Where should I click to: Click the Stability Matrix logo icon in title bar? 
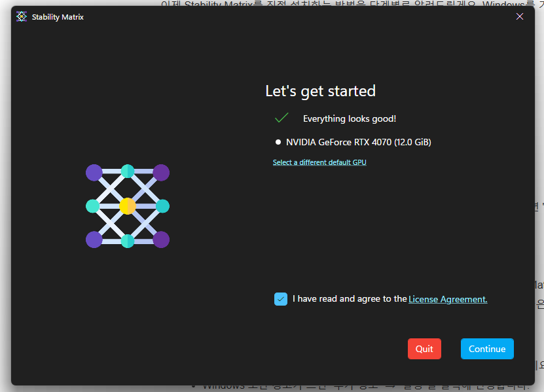[22, 16]
